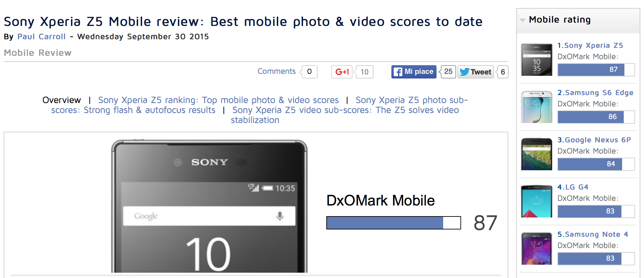Open author Paul Carroll's profile link

click(x=41, y=37)
